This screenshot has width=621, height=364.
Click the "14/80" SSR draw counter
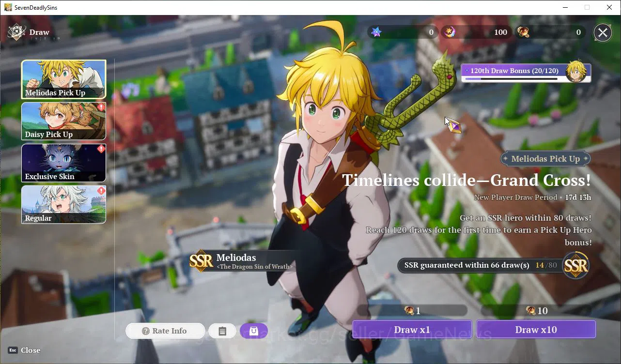(x=546, y=265)
